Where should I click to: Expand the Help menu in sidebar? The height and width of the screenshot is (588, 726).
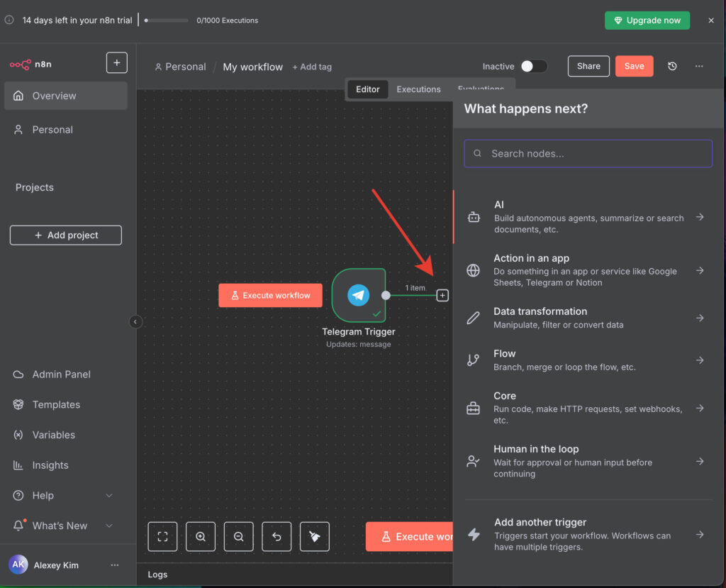click(x=108, y=496)
